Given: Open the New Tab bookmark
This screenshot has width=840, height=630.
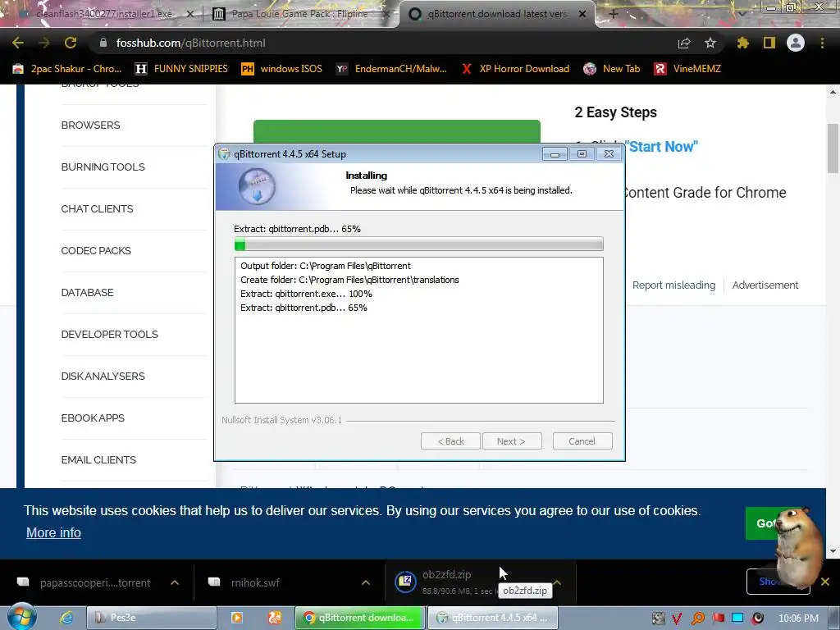Looking at the screenshot, I should pos(612,69).
